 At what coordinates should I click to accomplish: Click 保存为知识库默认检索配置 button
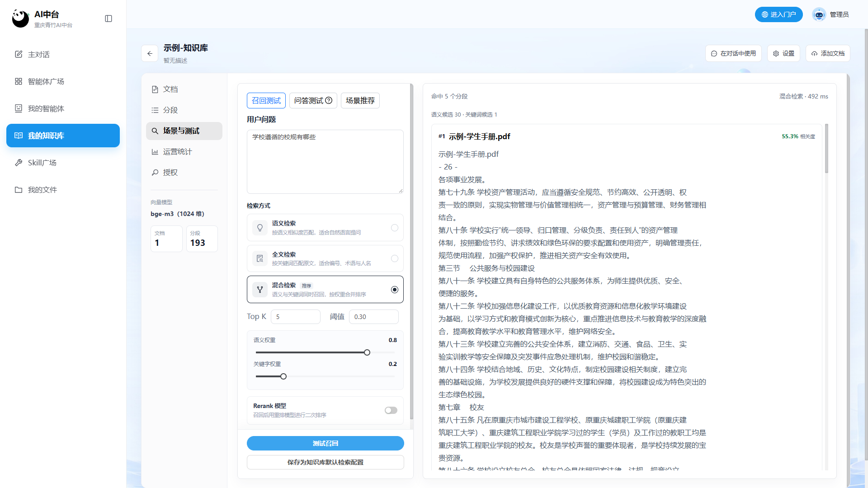click(x=325, y=462)
